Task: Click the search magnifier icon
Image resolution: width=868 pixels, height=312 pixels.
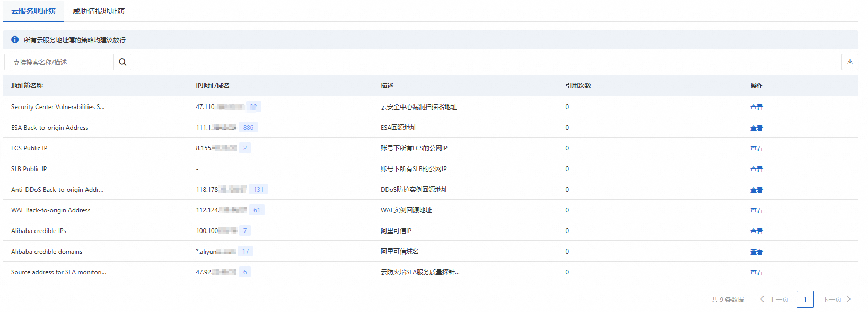Action: pos(122,62)
